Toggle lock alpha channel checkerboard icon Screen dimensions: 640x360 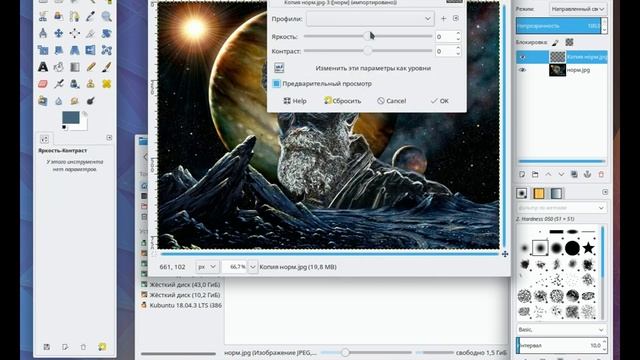[569, 42]
